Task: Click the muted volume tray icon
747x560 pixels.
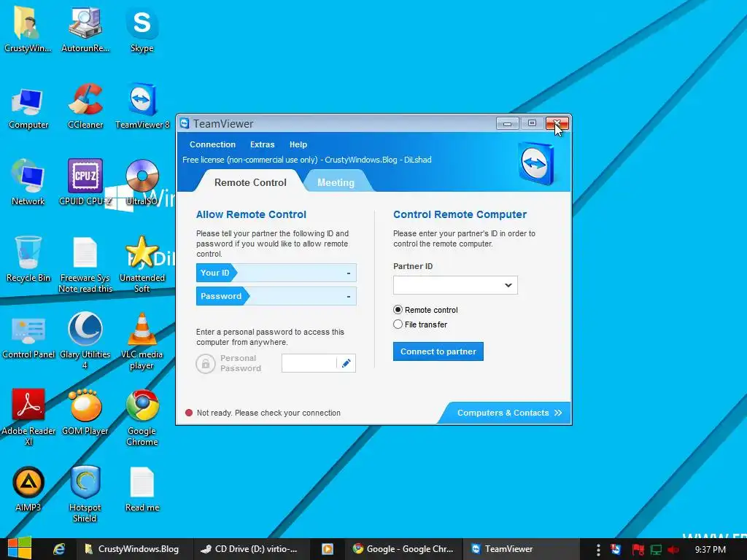Action: pos(673,550)
